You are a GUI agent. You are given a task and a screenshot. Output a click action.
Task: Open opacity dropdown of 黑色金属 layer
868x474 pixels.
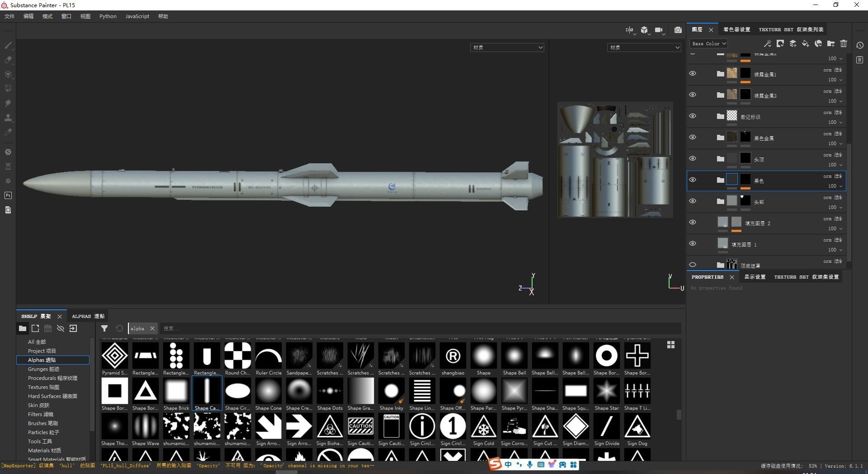pos(835,143)
